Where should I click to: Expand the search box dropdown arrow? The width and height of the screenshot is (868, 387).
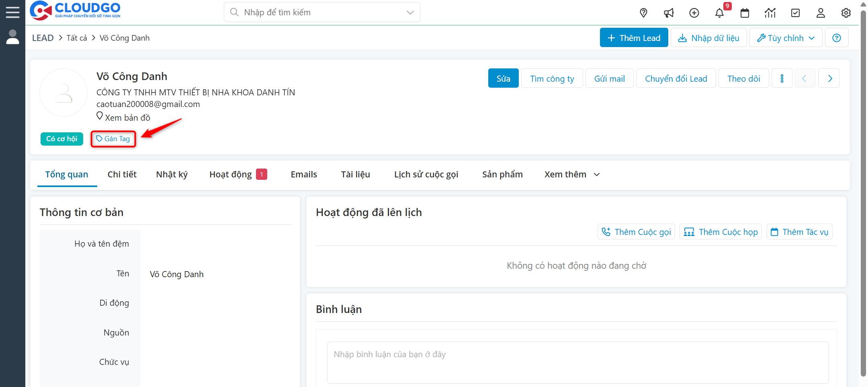410,12
